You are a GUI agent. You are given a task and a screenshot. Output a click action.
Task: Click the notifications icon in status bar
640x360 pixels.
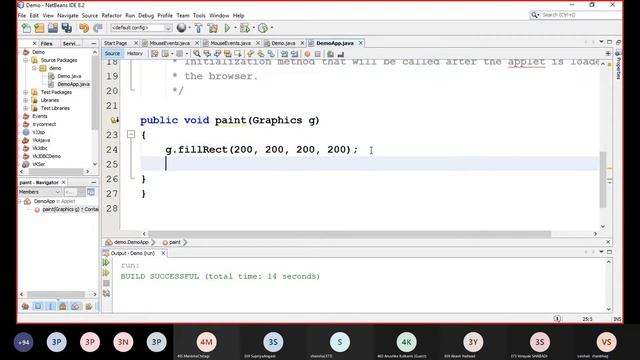[x=557, y=319]
